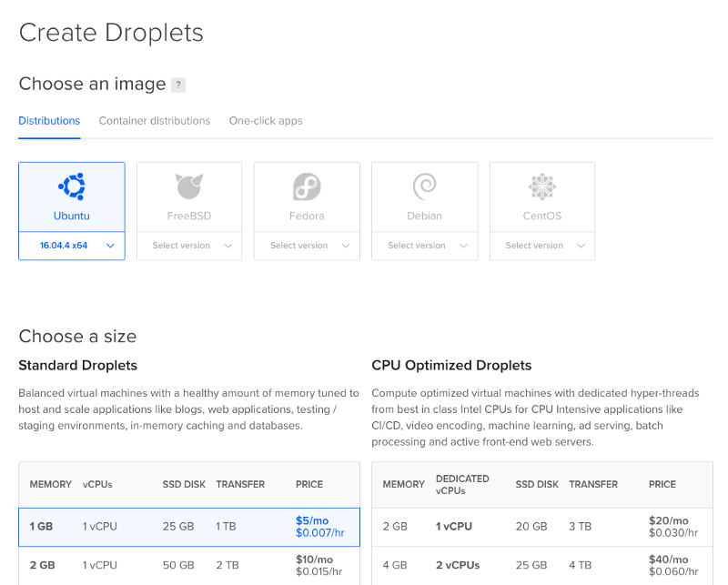Select the Ubuntu distribution logo
Image resolution: width=728 pixels, height=585 pixels.
72,187
